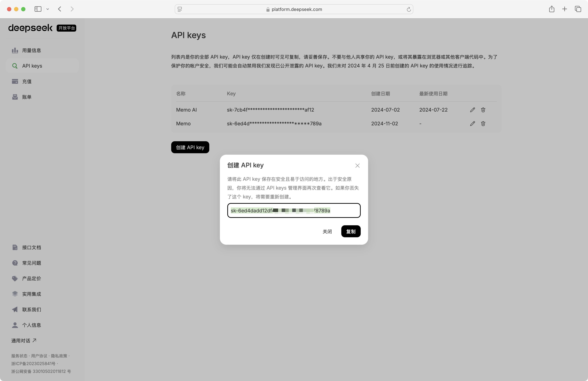
Task: Open the Safari share icon
Action: click(552, 9)
